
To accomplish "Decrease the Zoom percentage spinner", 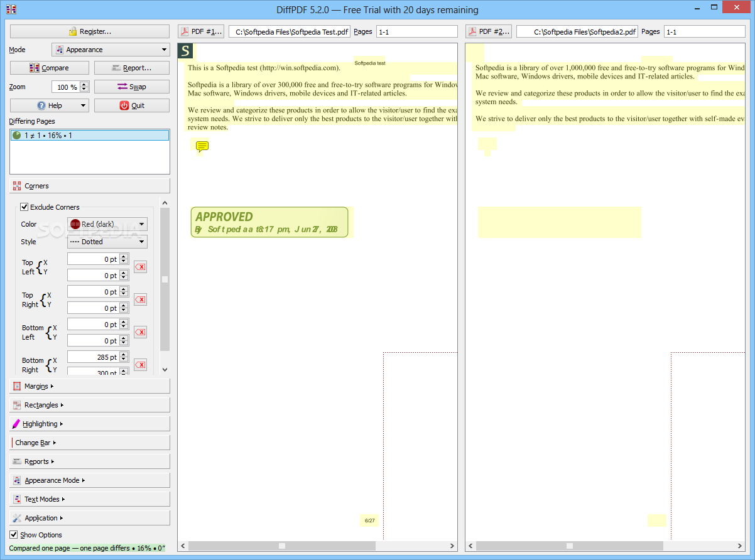I will point(84,90).
